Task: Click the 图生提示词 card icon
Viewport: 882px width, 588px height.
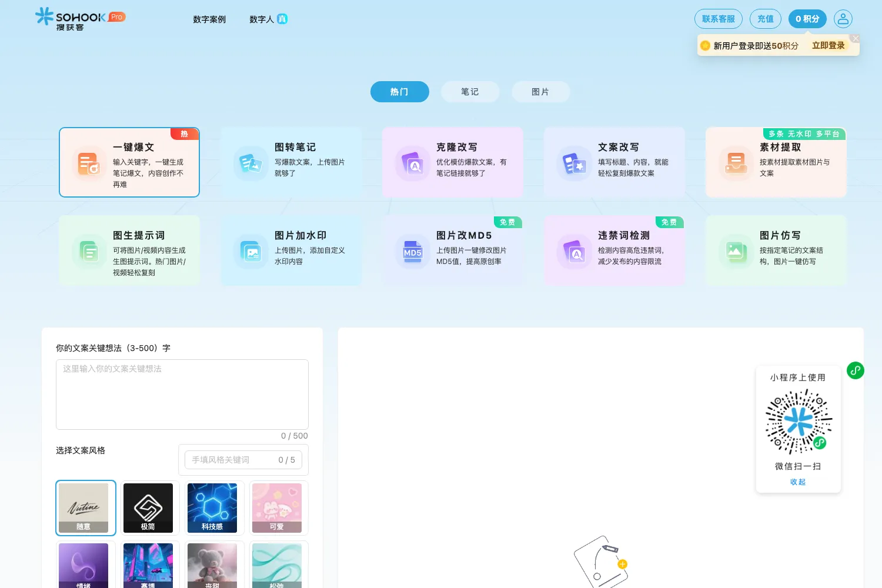Action: [89, 251]
